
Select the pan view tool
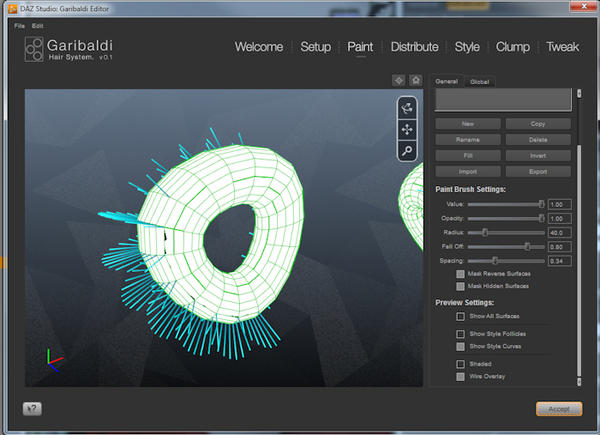click(x=407, y=129)
